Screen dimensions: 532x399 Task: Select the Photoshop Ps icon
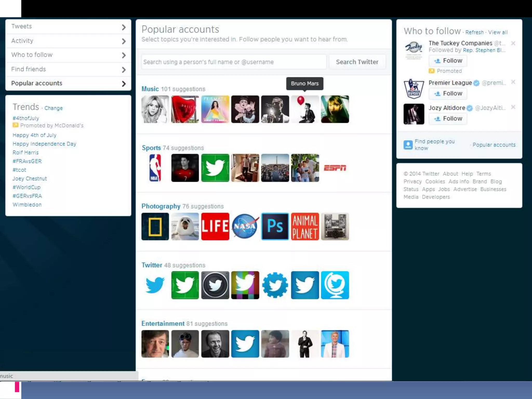pos(275,227)
